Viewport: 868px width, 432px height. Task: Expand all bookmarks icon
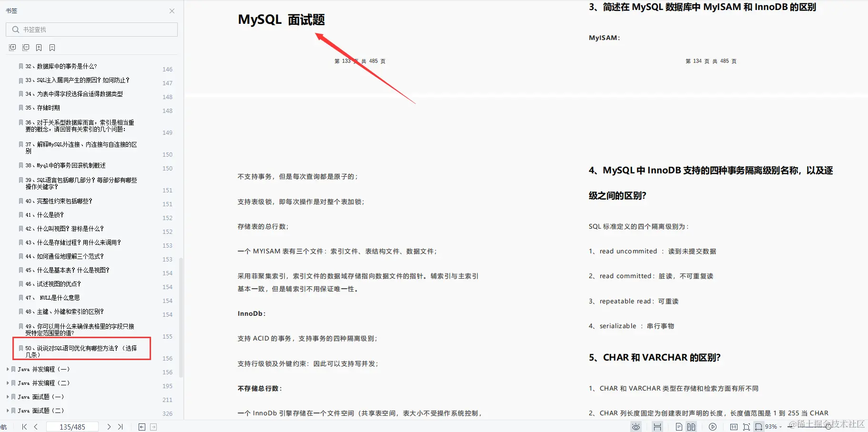pos(12,48)
